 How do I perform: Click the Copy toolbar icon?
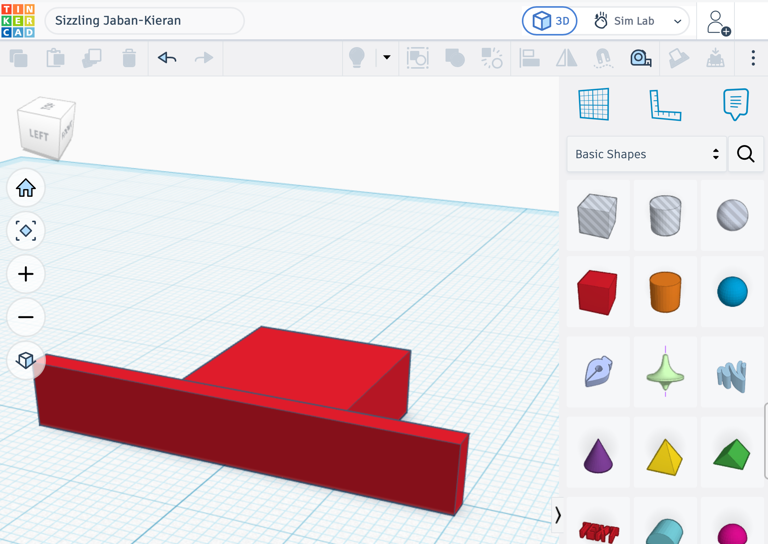[19, 58]
